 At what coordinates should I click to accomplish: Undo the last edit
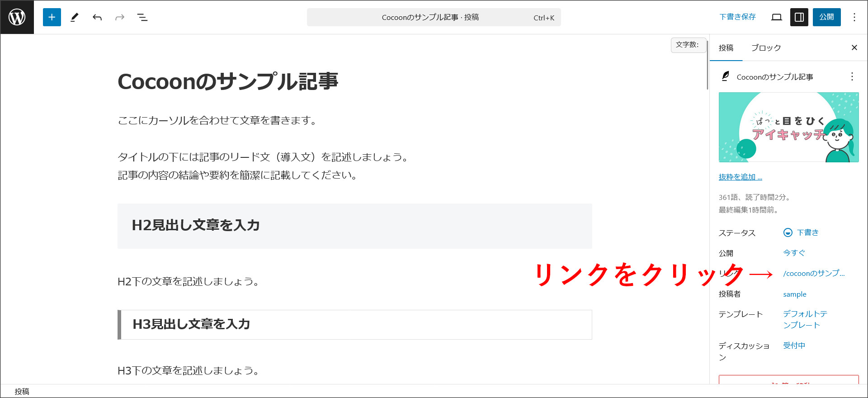click(97, 17)
